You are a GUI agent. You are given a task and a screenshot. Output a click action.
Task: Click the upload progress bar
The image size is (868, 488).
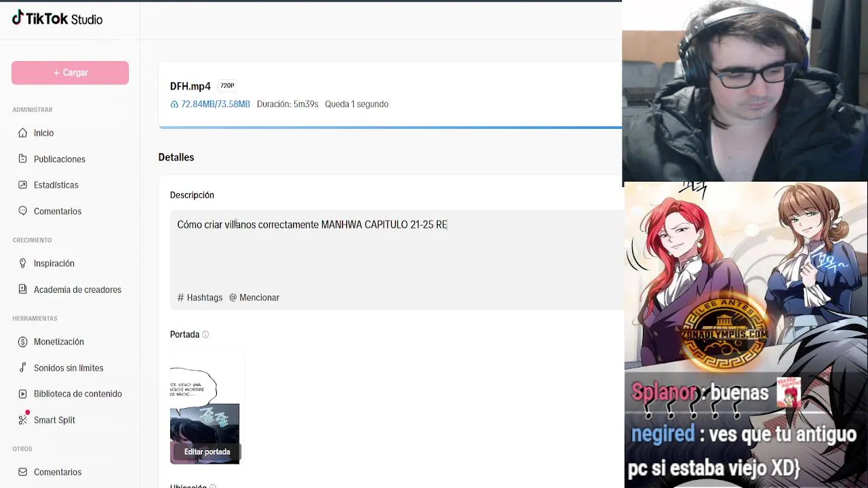[x=390, y=127]
